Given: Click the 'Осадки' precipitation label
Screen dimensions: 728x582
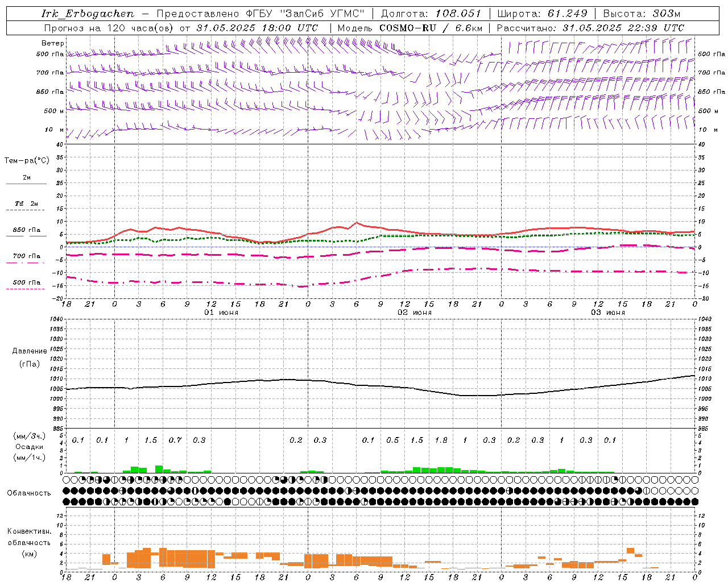Looking at the screenshot, I should pos(29,447).
